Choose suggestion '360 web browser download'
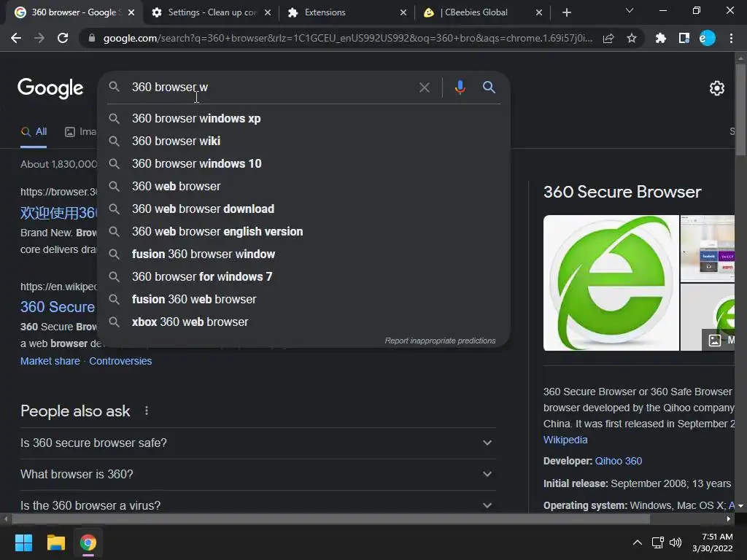 coord(304,209)
